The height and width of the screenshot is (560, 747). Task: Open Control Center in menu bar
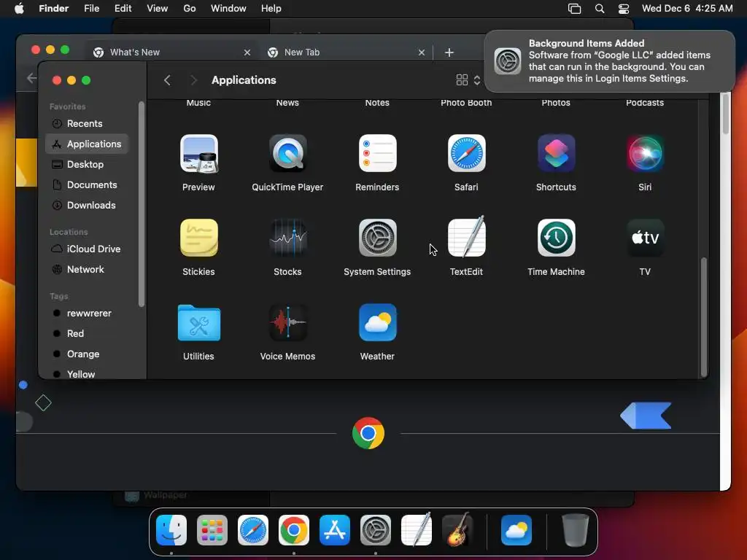(624, 9)
